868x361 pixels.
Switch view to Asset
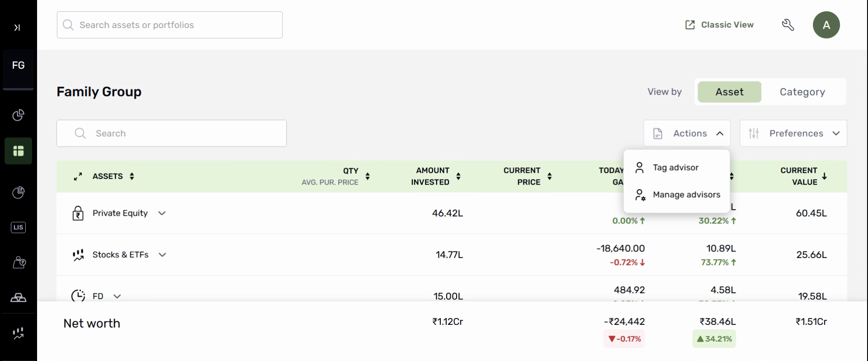pyautogui.click(x=729, y=92)
